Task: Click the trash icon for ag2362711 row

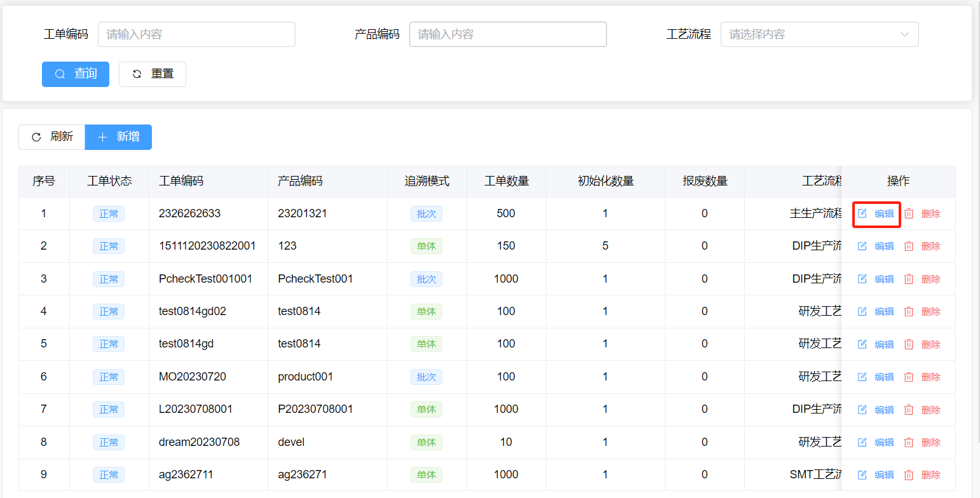Action: 909,474
